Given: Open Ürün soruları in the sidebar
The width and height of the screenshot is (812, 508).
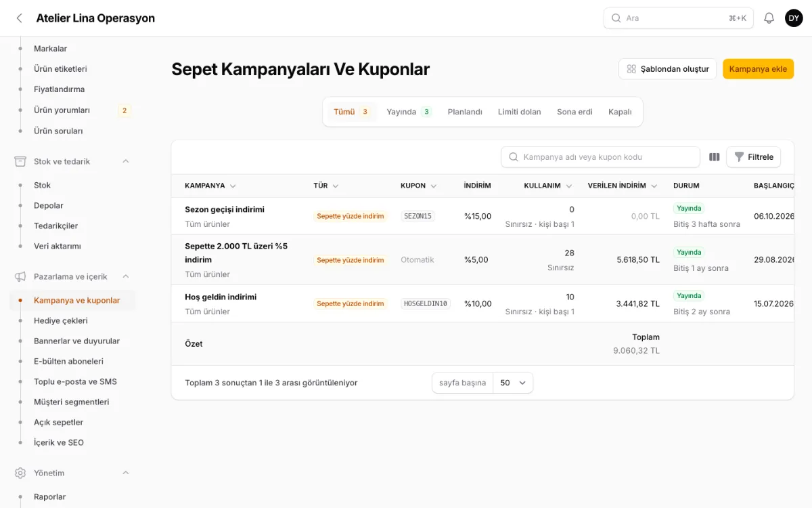Looking at the screenshot, I should click(58, 131).
